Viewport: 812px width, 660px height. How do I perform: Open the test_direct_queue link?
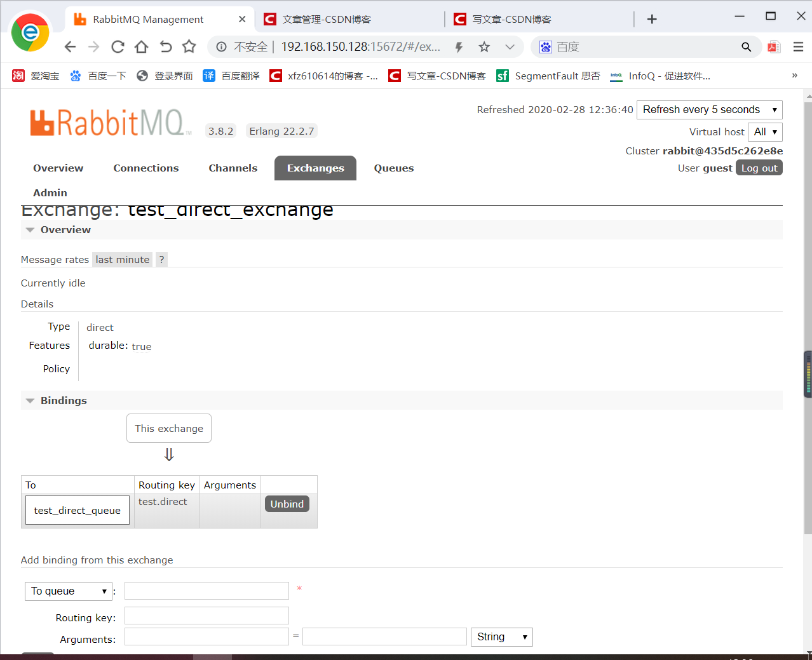[78, 511]
